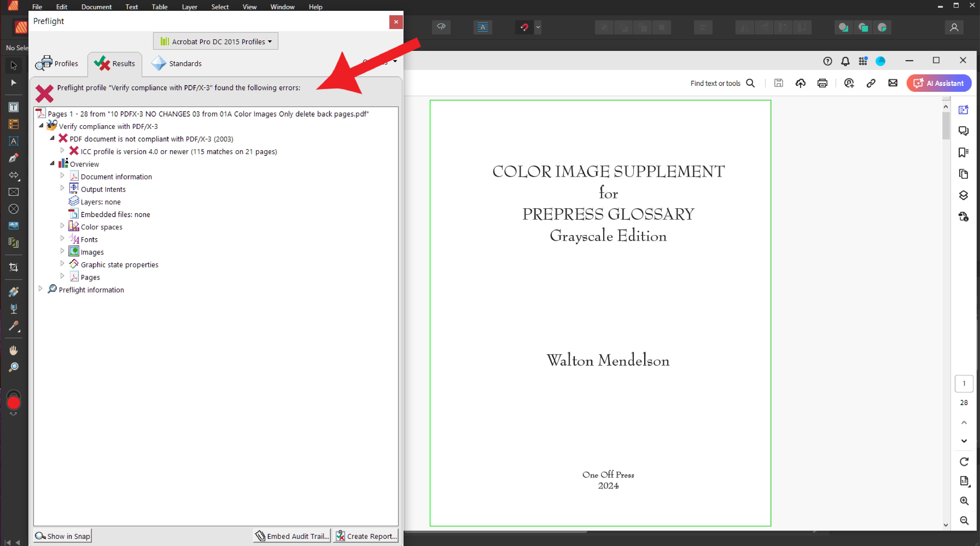This screenshot has width=980, height=546.
Task: Select the Node tool arrow
Action: 14,83
